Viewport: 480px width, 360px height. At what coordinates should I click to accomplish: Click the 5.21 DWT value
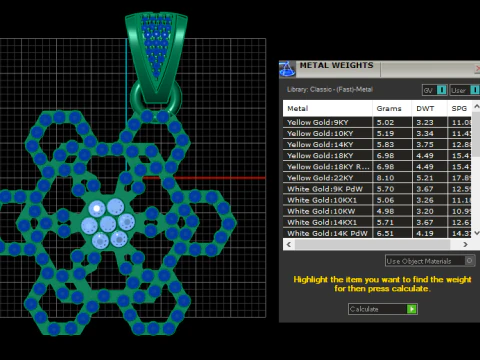click(425, 178)
